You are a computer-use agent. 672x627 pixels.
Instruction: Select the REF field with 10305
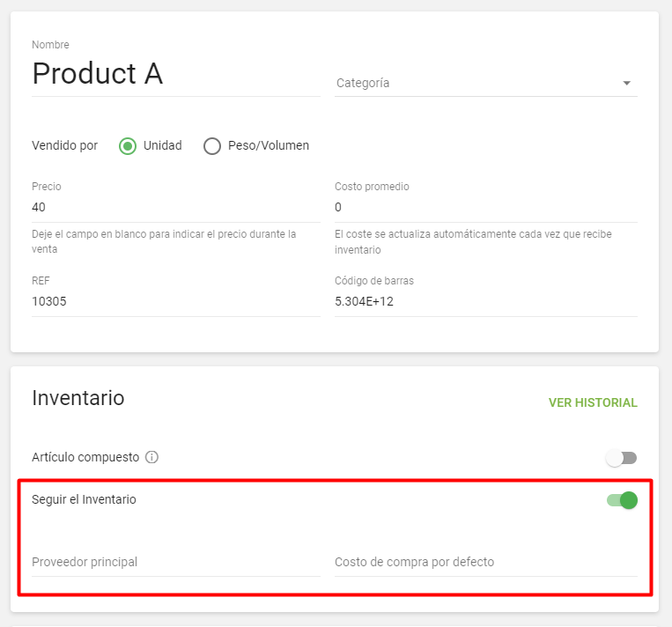pos(175,301)
